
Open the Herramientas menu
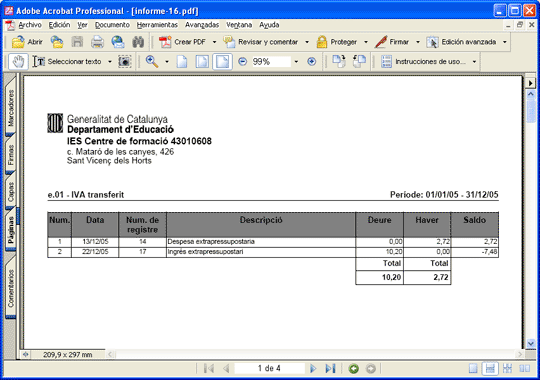click(x=157, y=25)
